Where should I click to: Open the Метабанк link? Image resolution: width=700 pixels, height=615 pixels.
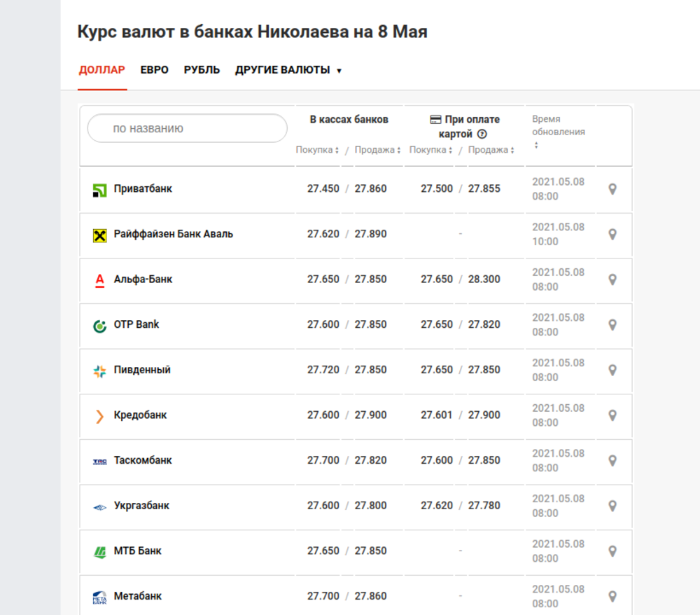(x=137, y=596)
